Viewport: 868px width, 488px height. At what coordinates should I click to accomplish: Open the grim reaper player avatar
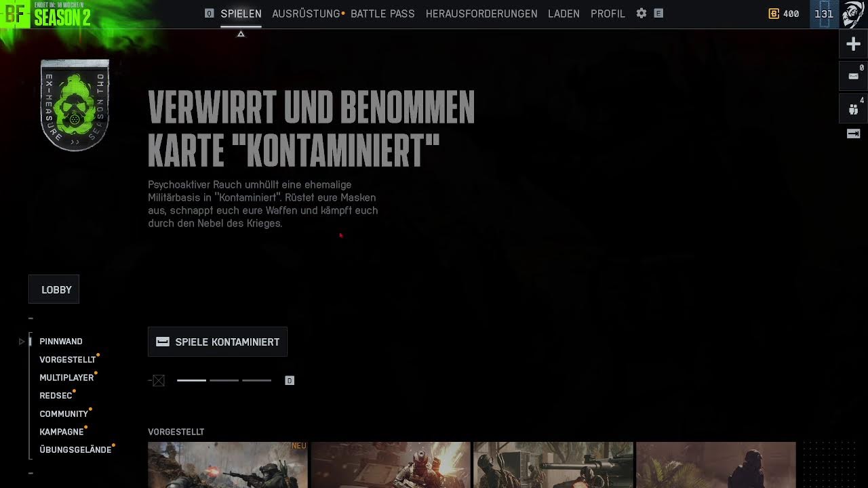(854, 14)
